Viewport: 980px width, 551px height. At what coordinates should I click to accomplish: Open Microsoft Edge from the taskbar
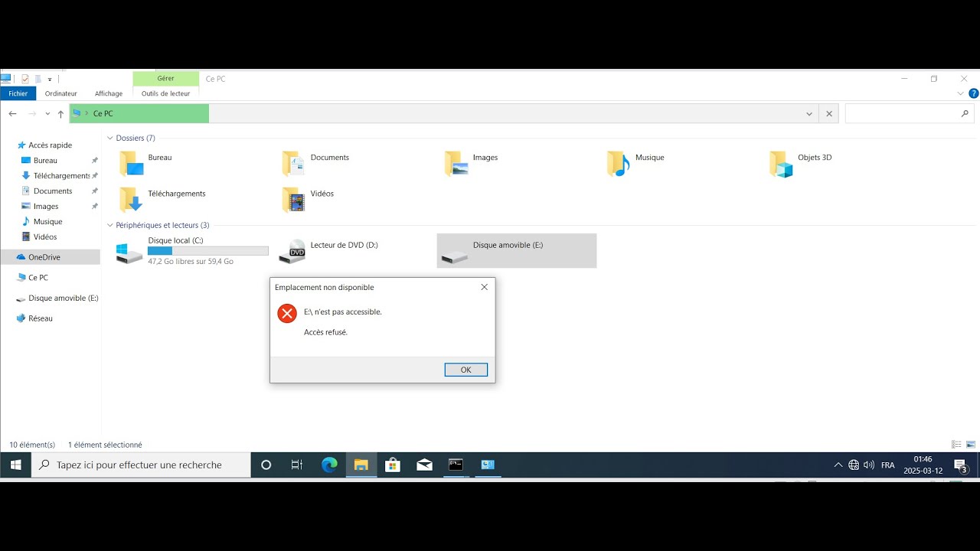(x=329, y=465)
